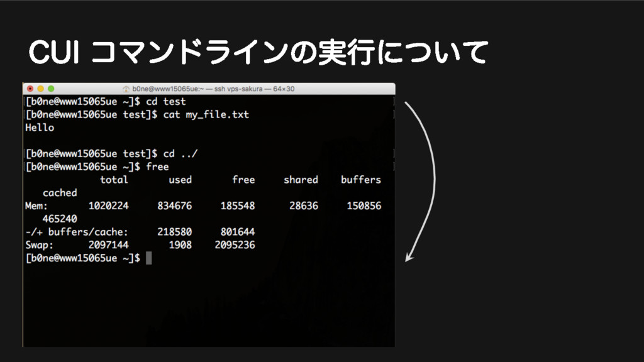Image resolution: width=644 pixels, height=362 pixels.
Task: Maximize the terminal with green button
Action: (51, 89)
